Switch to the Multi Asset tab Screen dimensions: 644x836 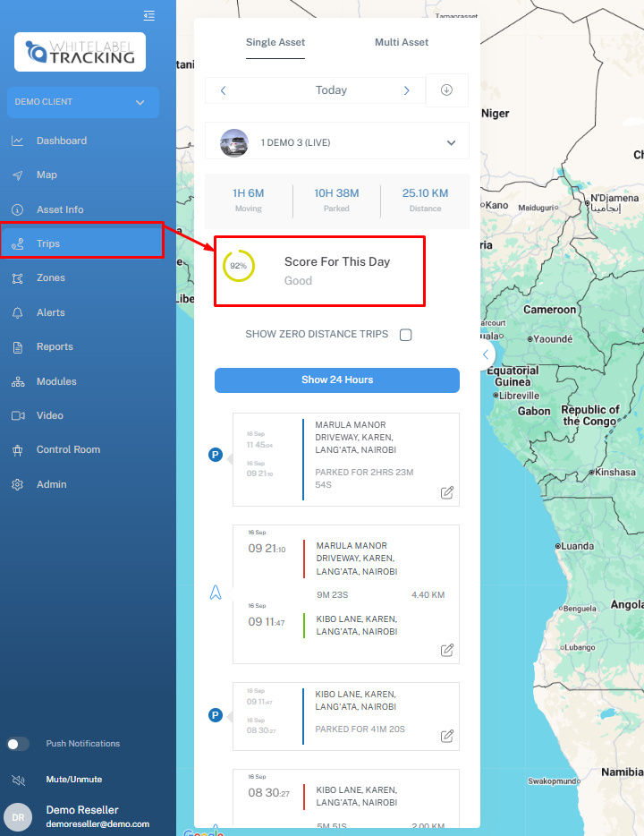tap(401, 42)
